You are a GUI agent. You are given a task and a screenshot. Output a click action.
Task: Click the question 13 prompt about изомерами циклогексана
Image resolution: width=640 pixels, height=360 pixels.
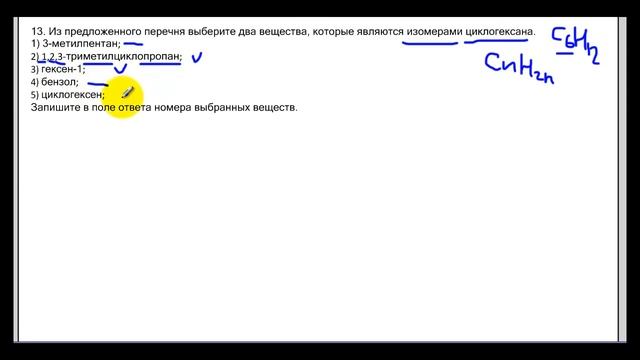click(x=283, y=31)
